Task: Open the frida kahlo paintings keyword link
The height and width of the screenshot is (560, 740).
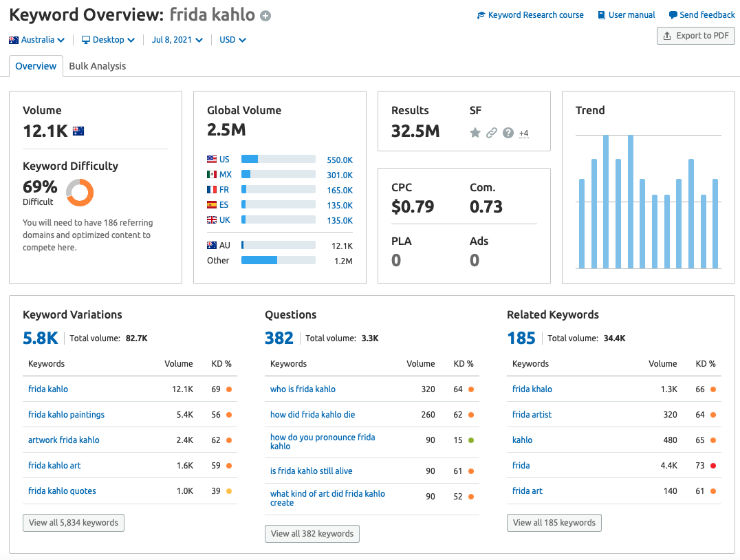Action: pyautogui.click(x=66, y=415)
